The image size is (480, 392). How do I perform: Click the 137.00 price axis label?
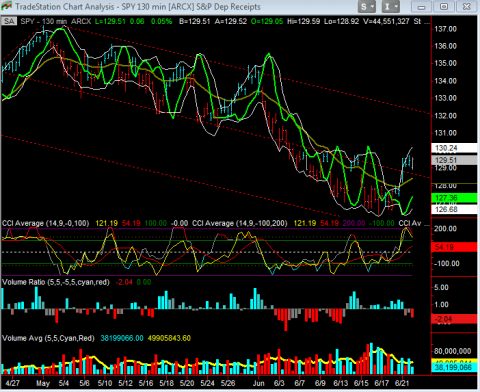coord(446,29)
